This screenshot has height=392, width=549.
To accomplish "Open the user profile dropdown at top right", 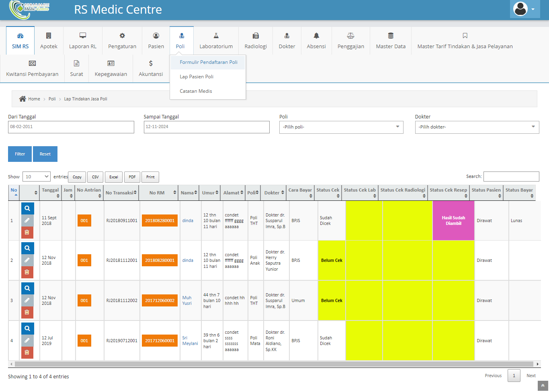I will click(x=524, y=9).
